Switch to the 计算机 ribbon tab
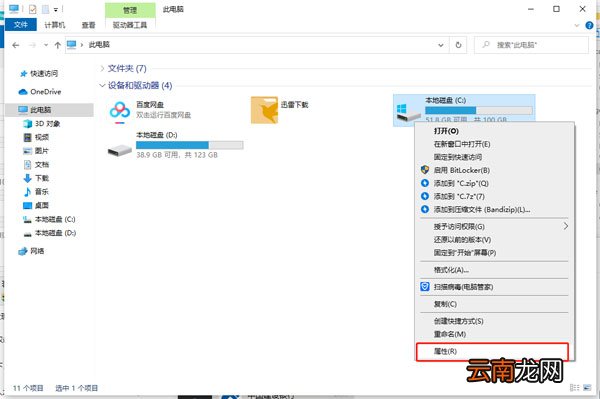Image resolution: width=600 pixels, height=399 pixels. 55,25
